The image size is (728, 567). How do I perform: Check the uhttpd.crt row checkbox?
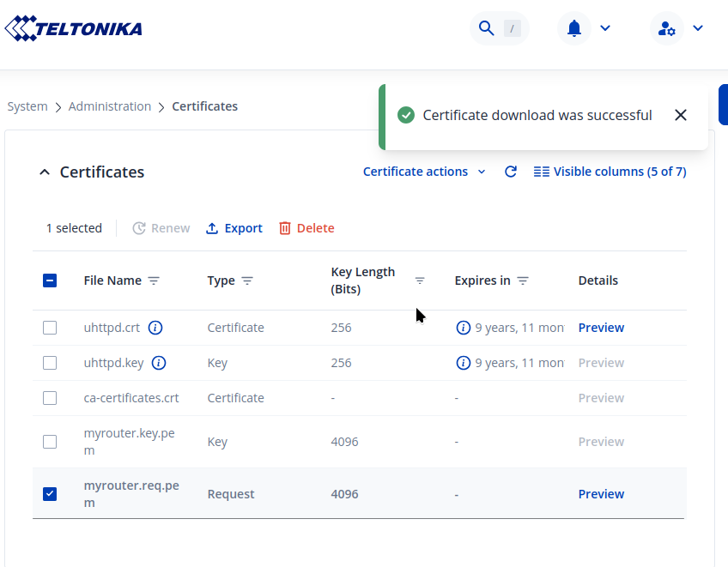(50, 328)
